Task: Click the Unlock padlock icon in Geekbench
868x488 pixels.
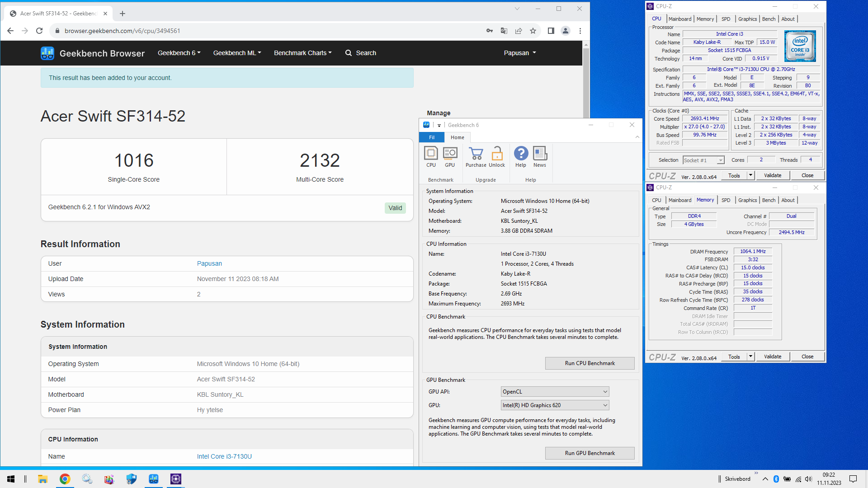Action: pyautogui.click(x=497, y=157)
